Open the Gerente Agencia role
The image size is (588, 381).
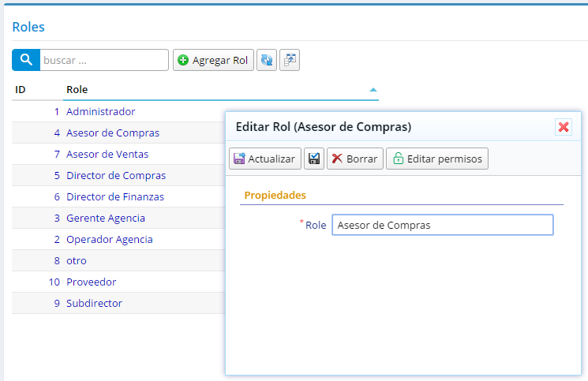pos(106,219)
